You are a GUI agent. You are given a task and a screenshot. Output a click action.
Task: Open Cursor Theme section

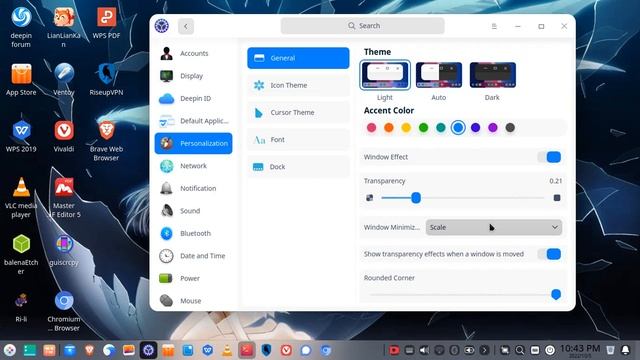tap(298, 112)
